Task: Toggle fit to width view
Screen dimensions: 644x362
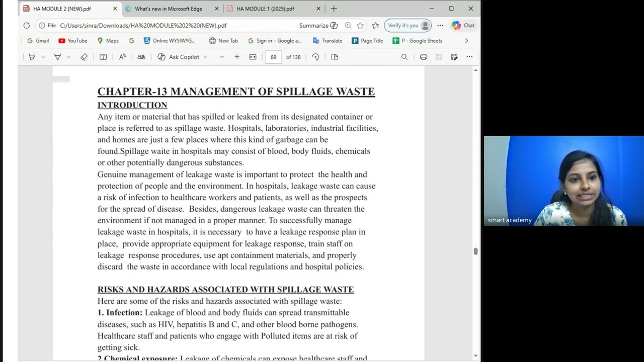Action: (253, 57)
